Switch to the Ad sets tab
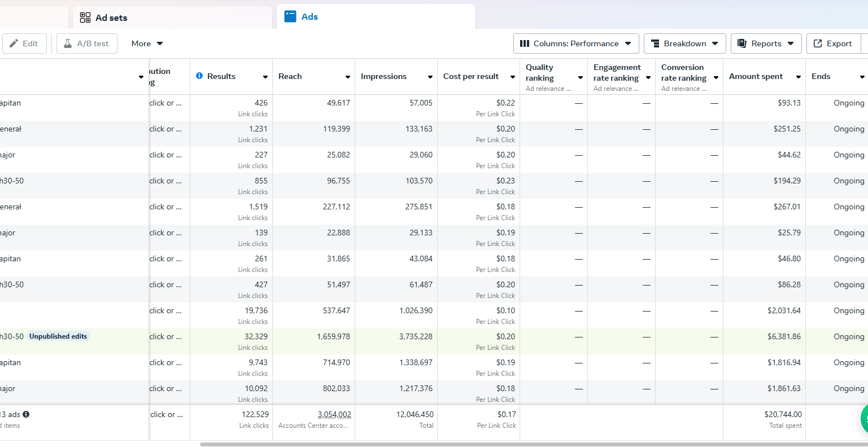 click(x=111, y=17)
